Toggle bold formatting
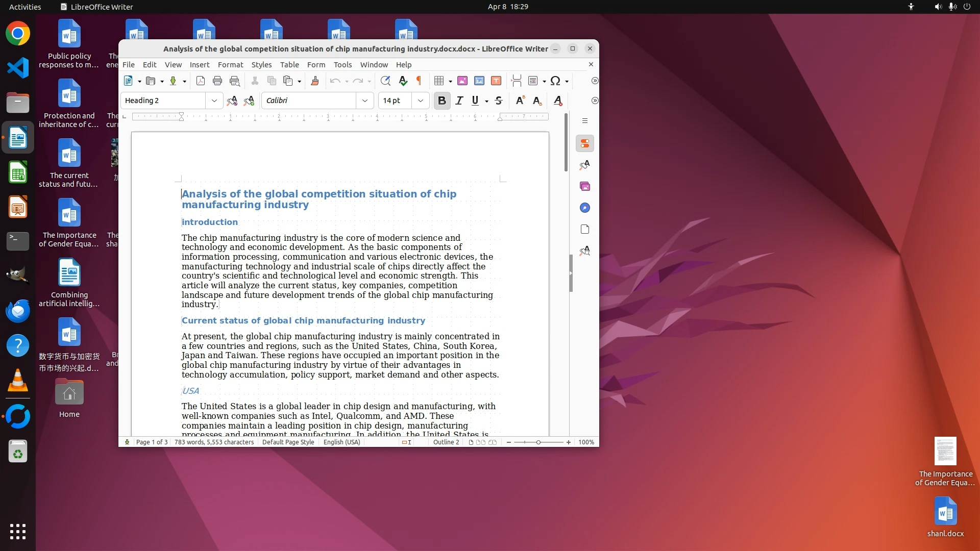Screen dimensions: 980x551 (442, 101)
